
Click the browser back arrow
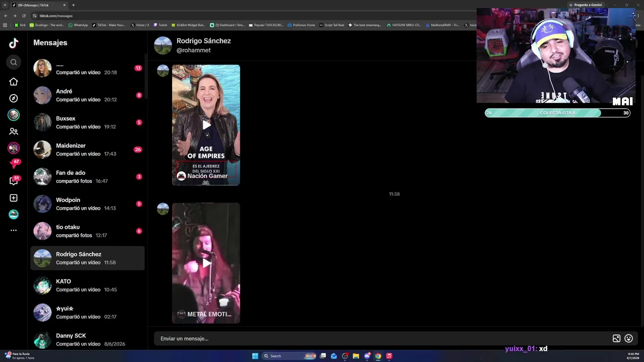pos(6,16)
